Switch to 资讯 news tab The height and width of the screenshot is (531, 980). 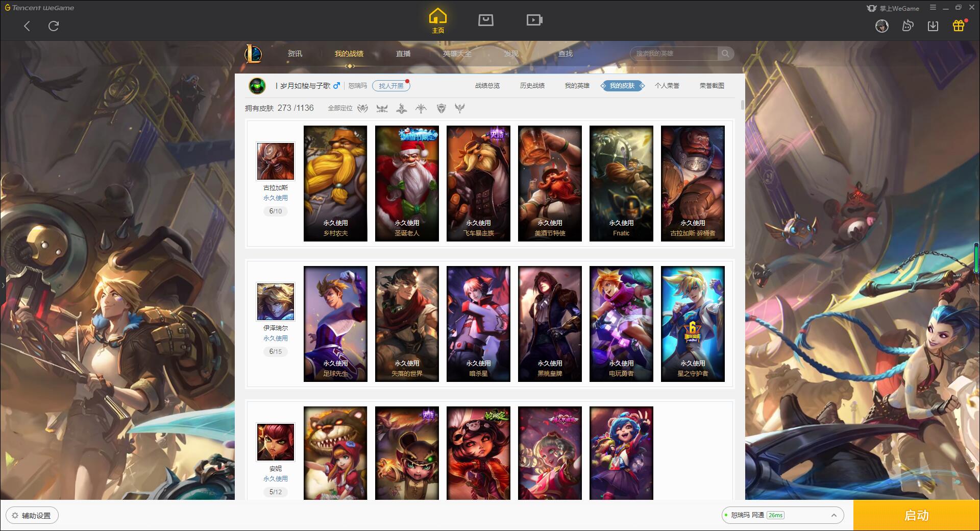(x=295, y=54)
